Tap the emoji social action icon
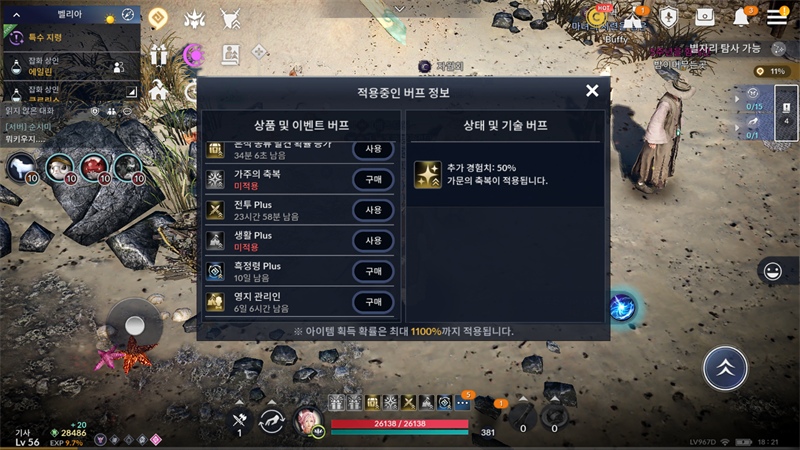800x450 pixels. pyautogui.click(x=772, y=271)
